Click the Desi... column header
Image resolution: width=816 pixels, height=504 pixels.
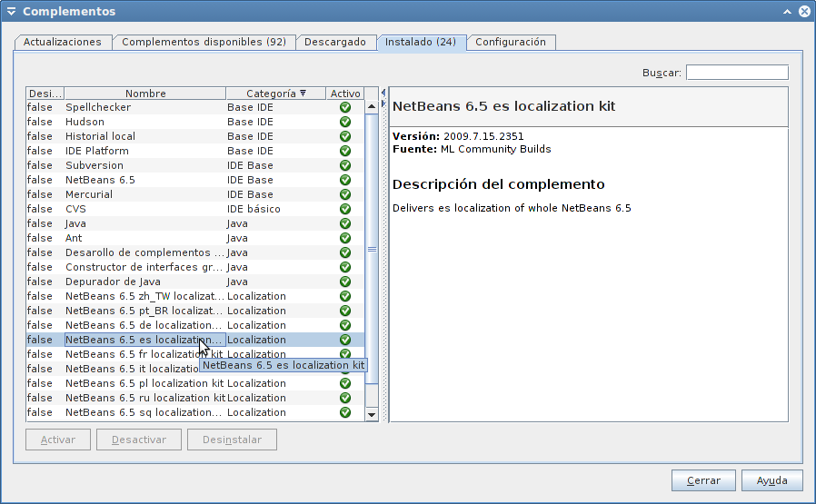coord(45,94)
